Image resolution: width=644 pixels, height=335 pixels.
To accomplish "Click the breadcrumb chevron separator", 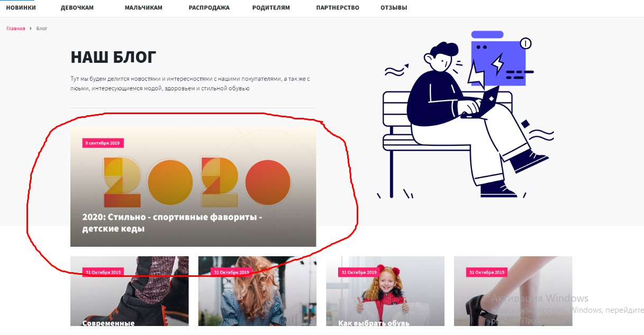I will (31, 29).
